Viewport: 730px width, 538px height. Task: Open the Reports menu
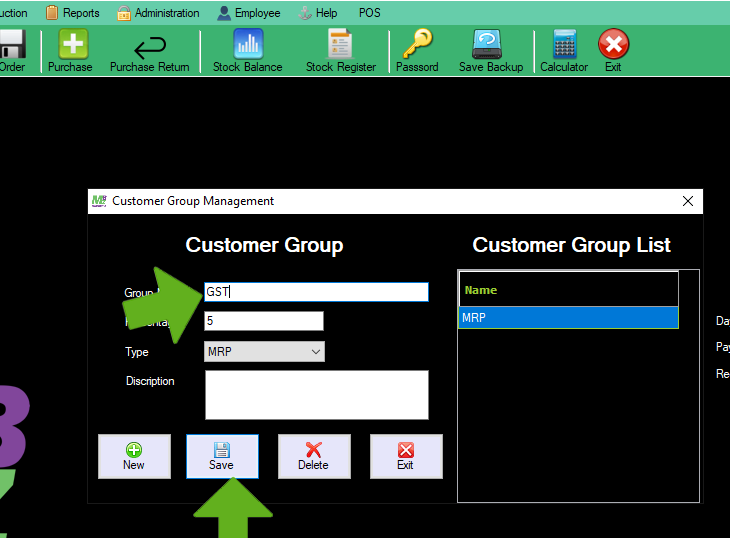pos(72,13)
